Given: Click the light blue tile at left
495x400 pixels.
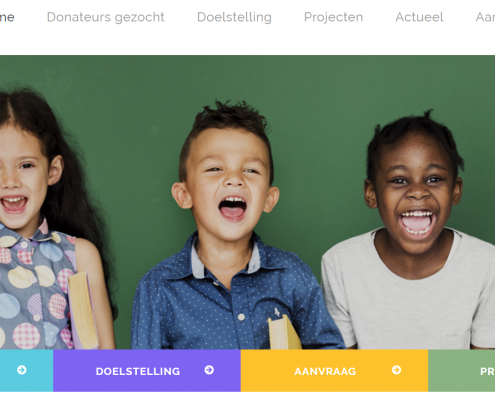Looking at the screenshot, I should click(26, 370).
